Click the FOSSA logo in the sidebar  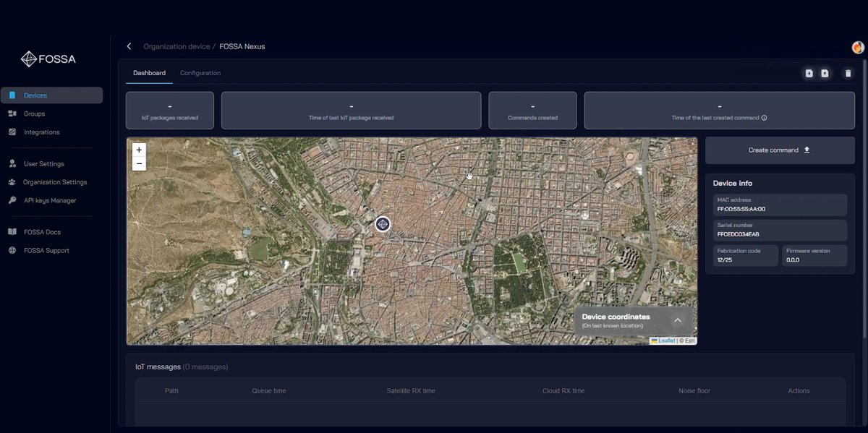point(48,59)
